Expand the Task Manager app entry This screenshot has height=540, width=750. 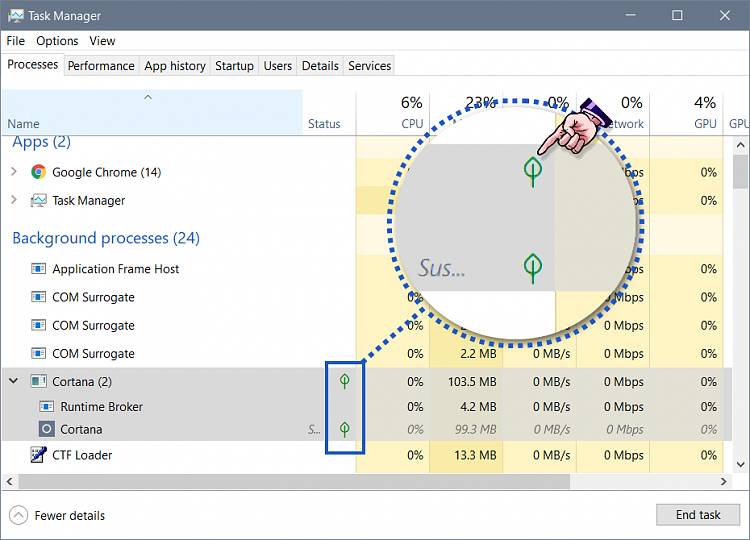click(x=14, y=200)
